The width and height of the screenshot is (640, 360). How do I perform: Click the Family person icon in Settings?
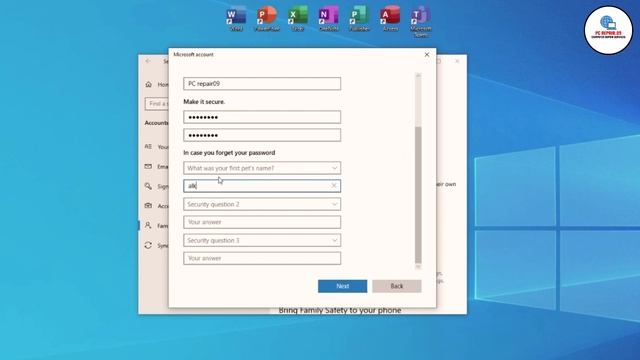(148, 225)
